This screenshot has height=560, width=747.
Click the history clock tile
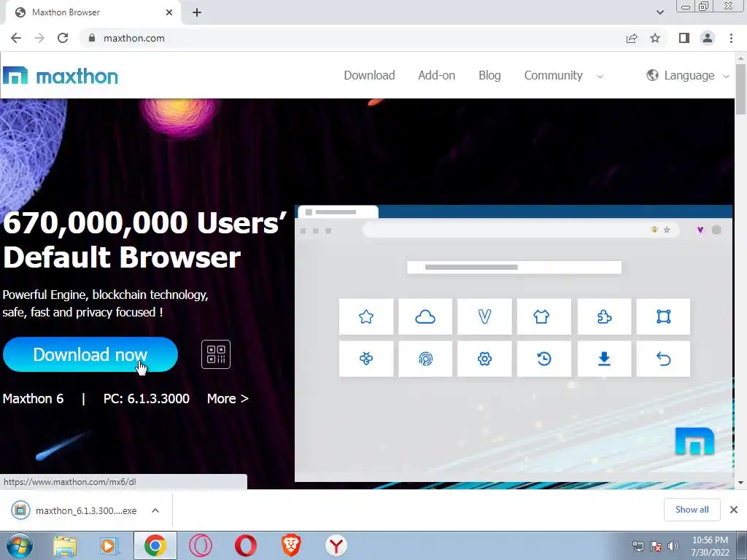click(x=544, y=359)
